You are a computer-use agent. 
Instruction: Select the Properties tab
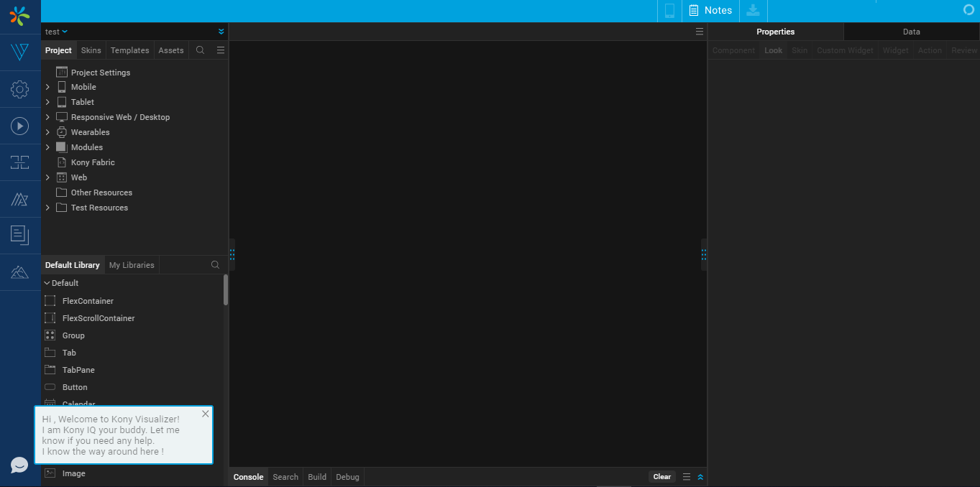(776, 32)
